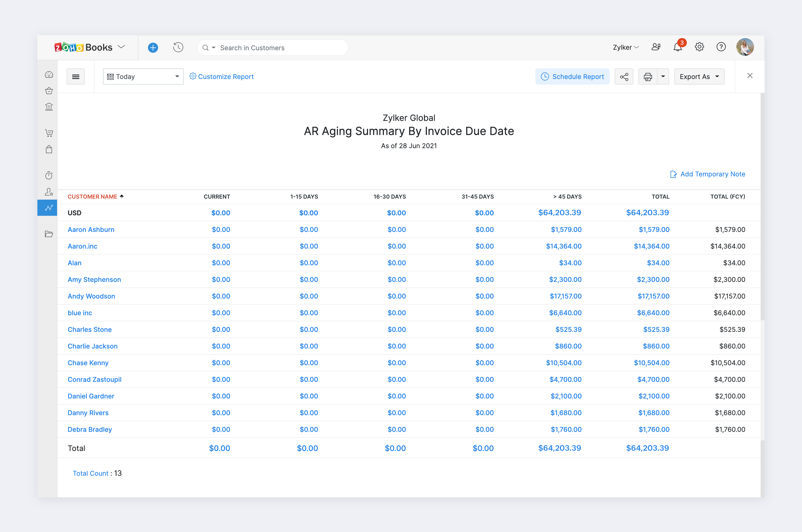This screenshot has width=802, height=532.
Task: Click the quick create plus icon
Action: pyautogui.click(x=153, y=47)
